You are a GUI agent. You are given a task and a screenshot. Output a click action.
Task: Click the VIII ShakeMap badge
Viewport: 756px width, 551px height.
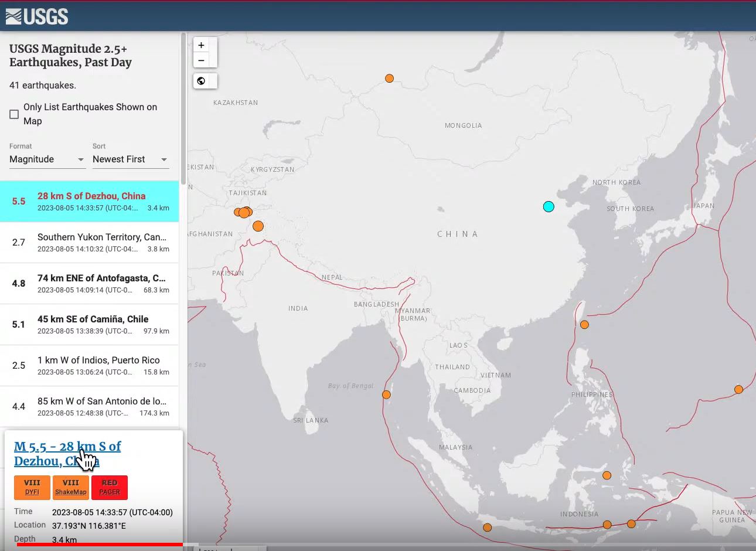(x=71, y=487)
